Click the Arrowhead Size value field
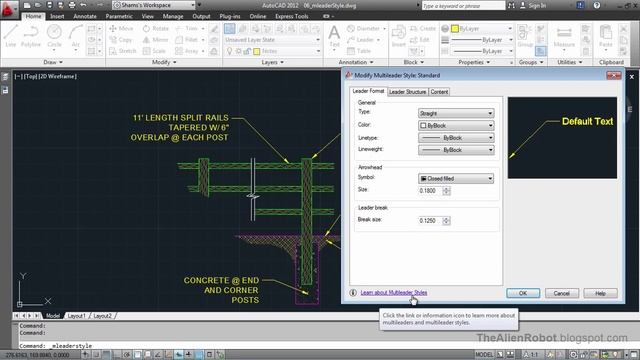Screen dimensions: 640x360 430,191
